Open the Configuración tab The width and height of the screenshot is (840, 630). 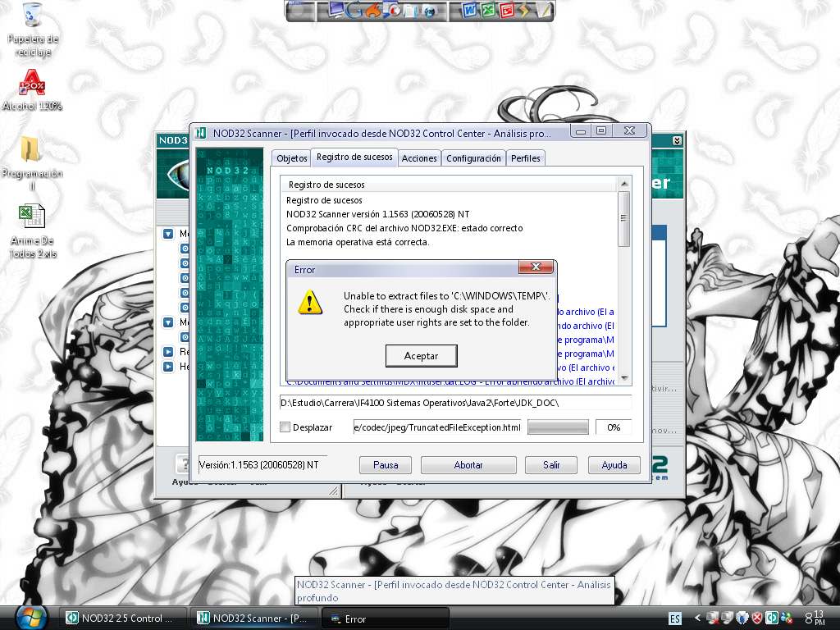coord(473,158)
